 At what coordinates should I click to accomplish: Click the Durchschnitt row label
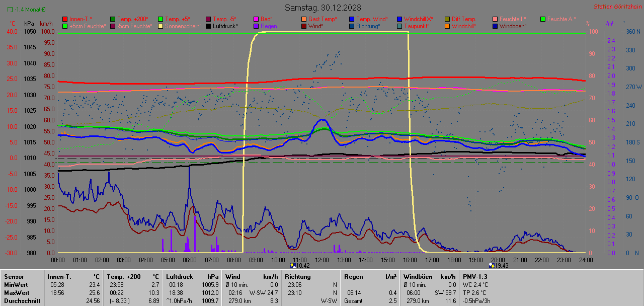22,300
